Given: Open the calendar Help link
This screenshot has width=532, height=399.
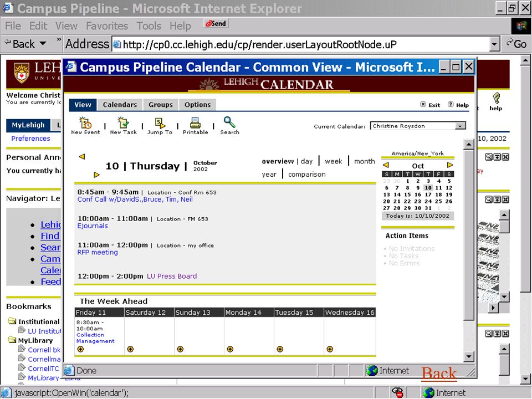Looking at the screenshot, I should (458, 105).
